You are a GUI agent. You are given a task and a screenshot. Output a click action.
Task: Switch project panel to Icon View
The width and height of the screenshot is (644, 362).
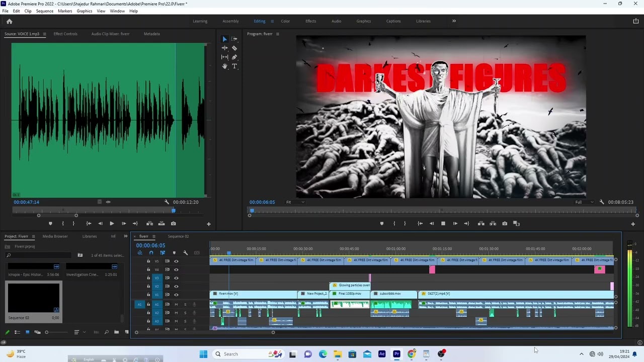(27, 332)
